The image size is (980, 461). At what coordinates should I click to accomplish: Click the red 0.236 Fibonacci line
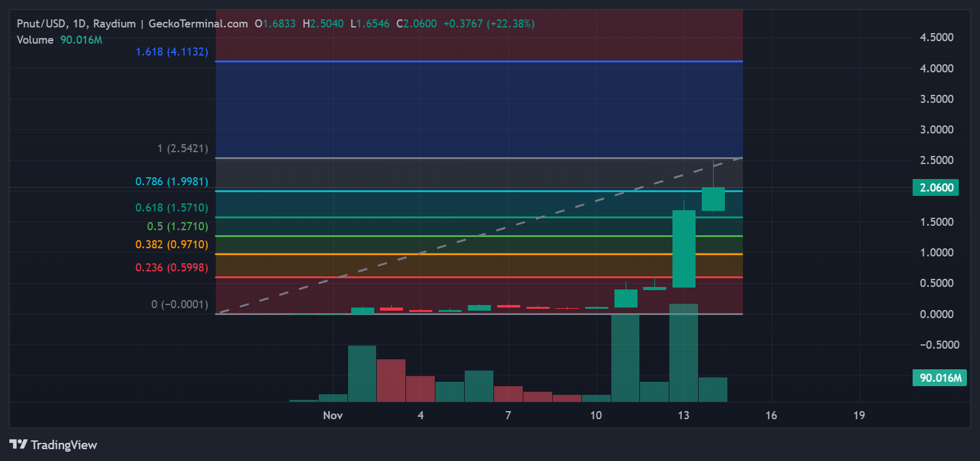coord(479,277)
